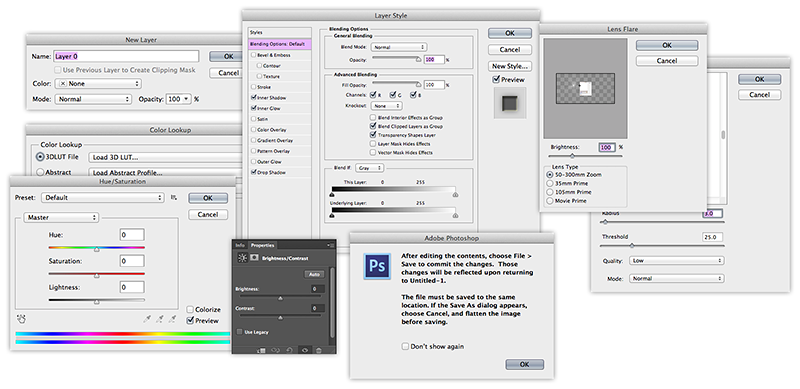Enable the Colorize checkbox
800x389 pixels.
click(x=190, y=309)
